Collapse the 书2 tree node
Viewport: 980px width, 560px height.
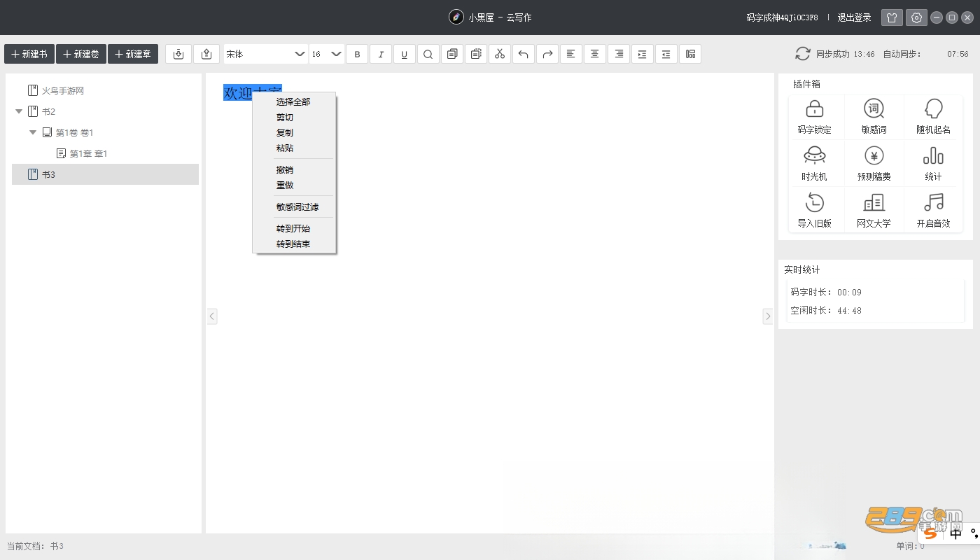(19, 111)
